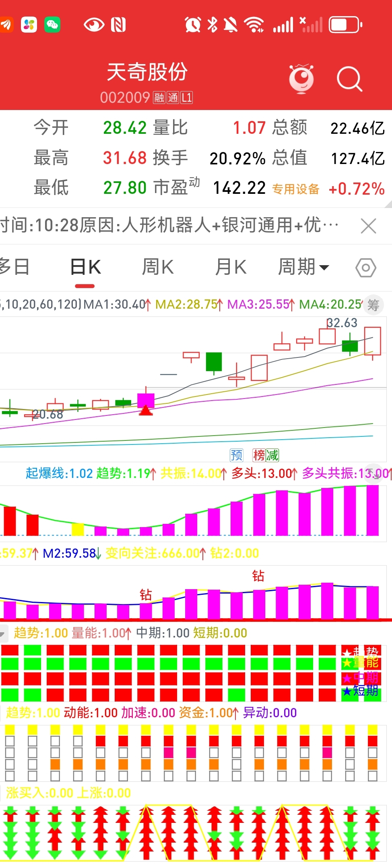Tap the 市盈 value 142.22
Viewport: 392px width, 868px height.
point(239,188)
